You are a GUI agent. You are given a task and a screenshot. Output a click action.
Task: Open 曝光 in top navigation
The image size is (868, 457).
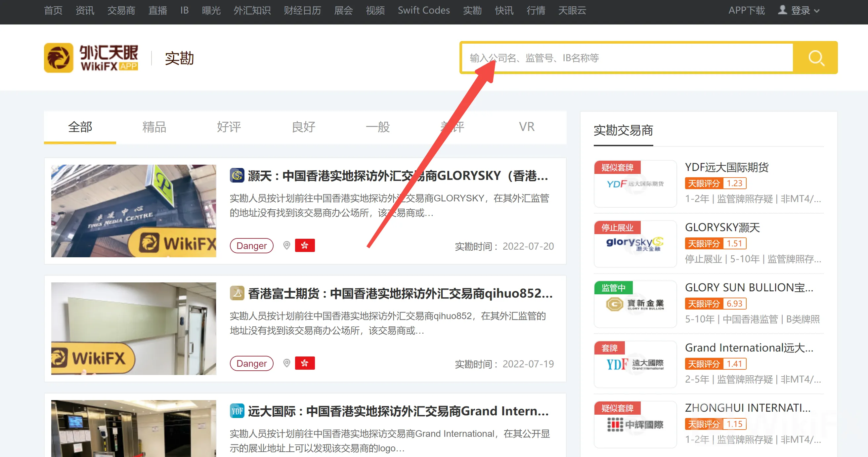[x=211, y=11]
